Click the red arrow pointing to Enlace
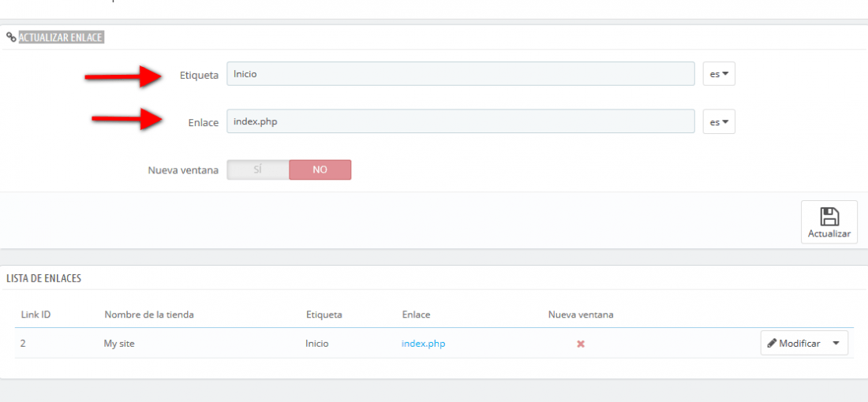This screenshot has width=868, height=402. click(126, 119)
